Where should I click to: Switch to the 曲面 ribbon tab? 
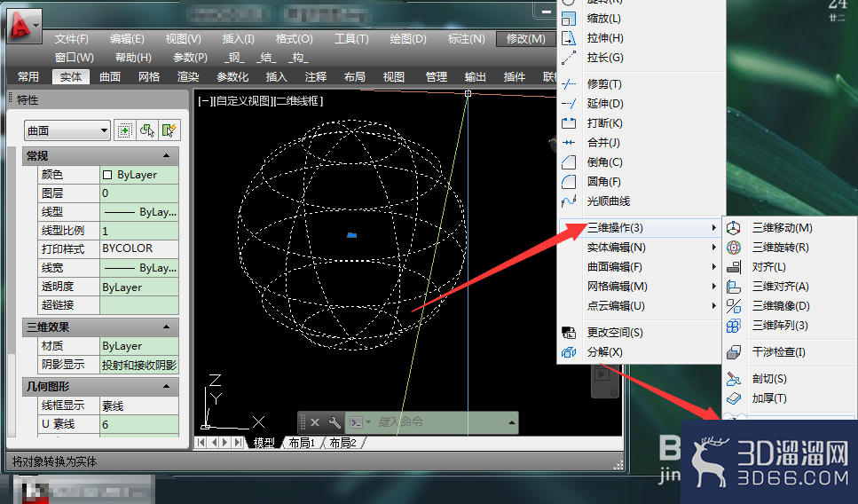(x=110, y=77)
